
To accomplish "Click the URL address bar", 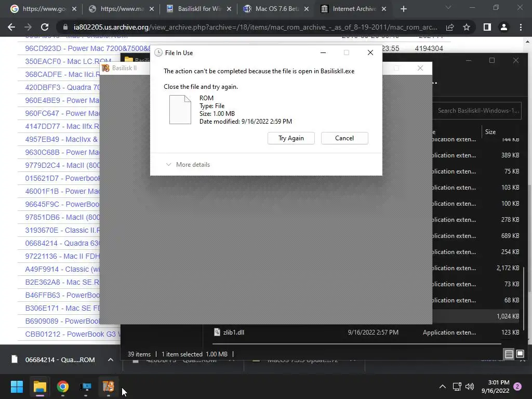I will (x=255, y=27).
